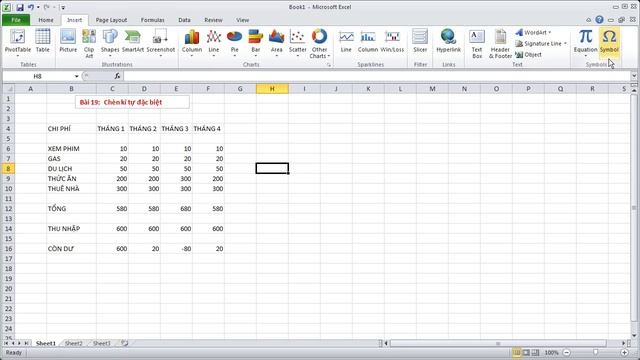Open the Shapes gallery
The width and height of the screenshot is (640, 360).
click(110, 42)
